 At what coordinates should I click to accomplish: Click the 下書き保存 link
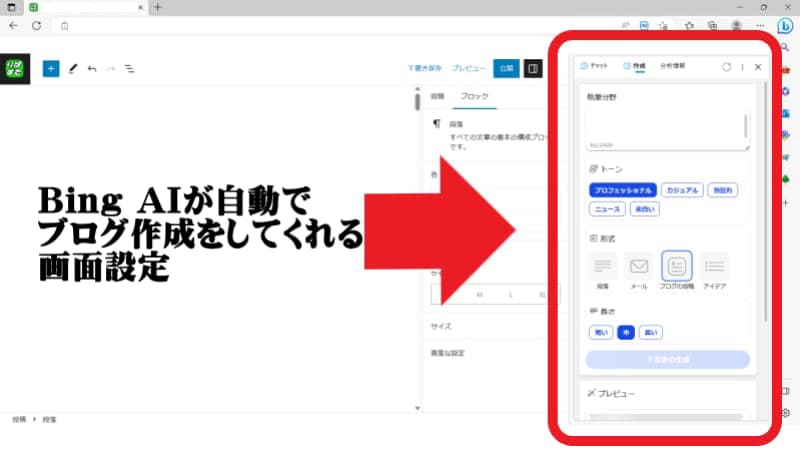tap(425, 68)
